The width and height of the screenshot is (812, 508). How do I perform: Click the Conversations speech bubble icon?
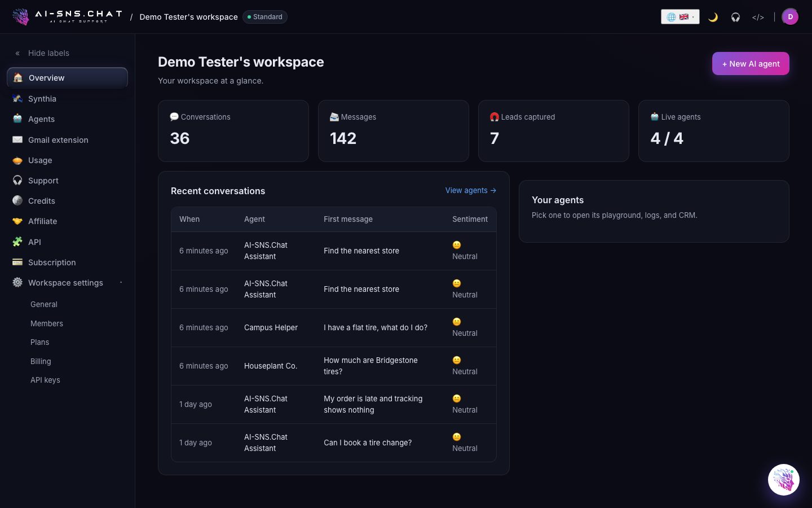click(174, 117)
